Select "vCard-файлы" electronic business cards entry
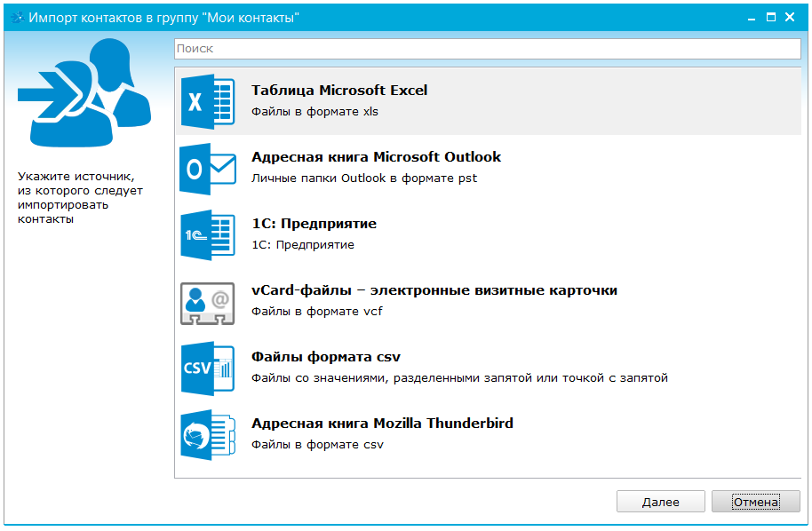 click(x=434, y=290)
